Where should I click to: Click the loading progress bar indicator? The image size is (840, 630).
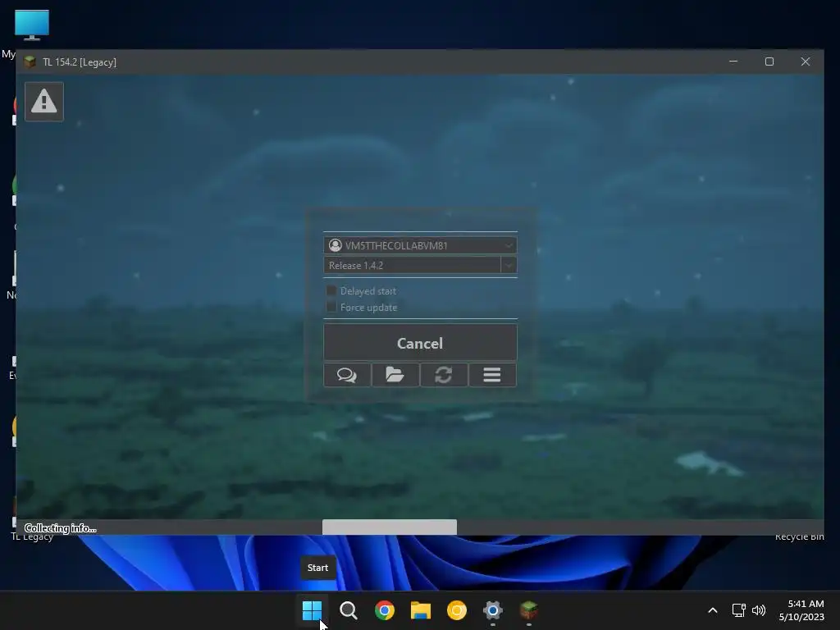(x=390, y=527)
